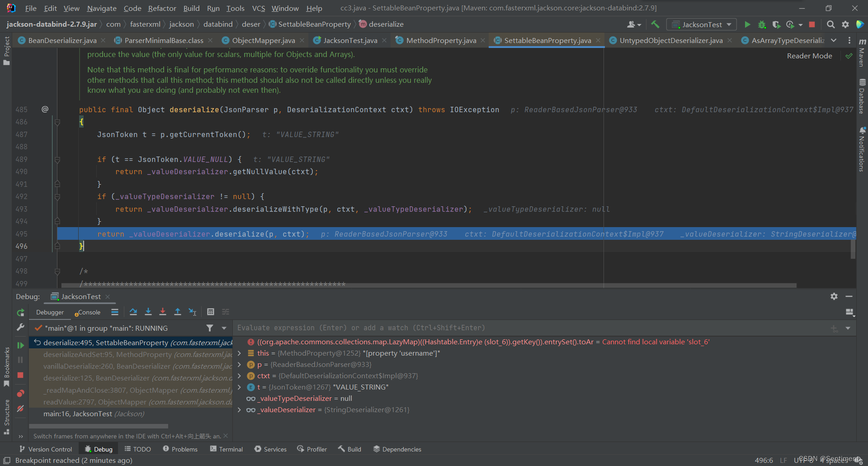Open watch expression history dropdown

(x=848, y=328)
